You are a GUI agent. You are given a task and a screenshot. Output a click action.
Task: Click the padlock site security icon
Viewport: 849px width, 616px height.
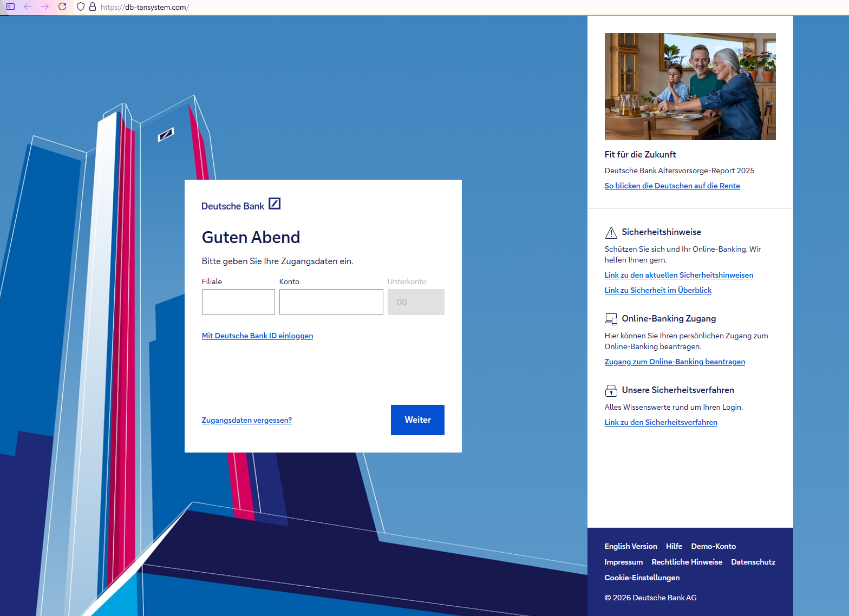(93, 7)
